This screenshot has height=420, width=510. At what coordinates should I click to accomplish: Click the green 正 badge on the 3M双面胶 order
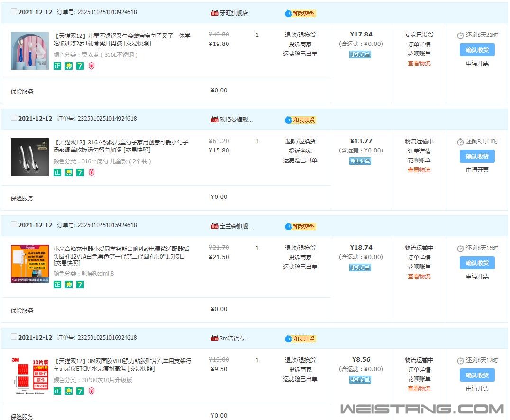pyautogui.click(x=57, y=391)
